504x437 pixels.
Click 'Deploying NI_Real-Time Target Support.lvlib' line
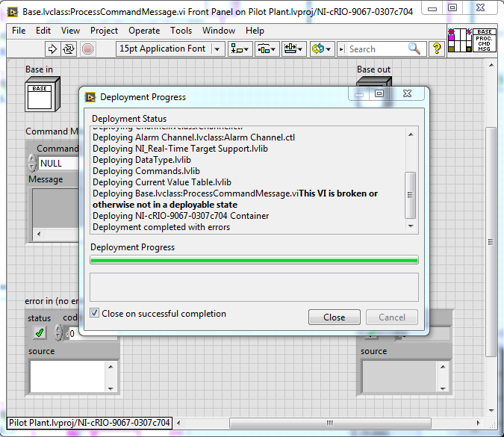(180, 148)
